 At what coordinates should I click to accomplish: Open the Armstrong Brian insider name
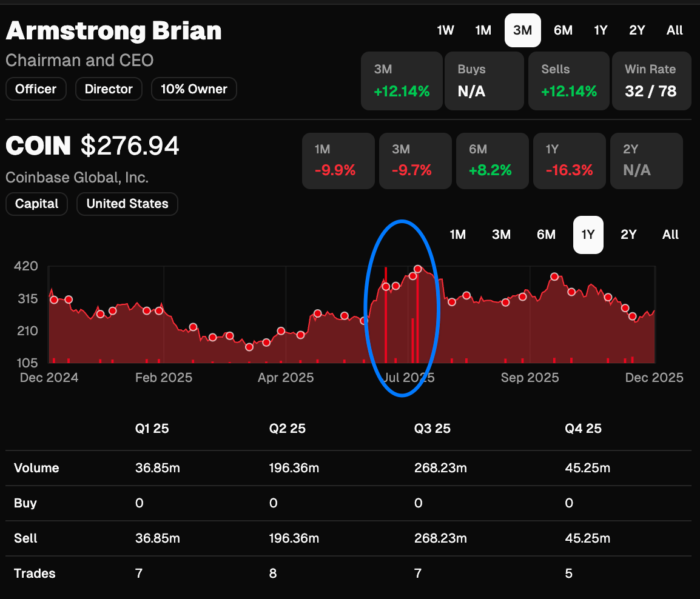114,32
